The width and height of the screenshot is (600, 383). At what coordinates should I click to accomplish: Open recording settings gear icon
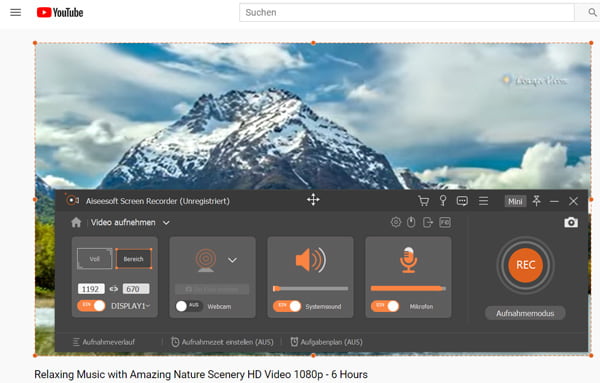tap(396, 222)
